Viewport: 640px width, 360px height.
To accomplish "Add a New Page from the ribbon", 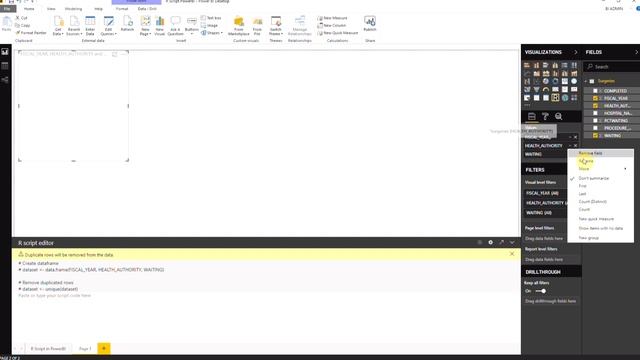I will pos(145,26).
